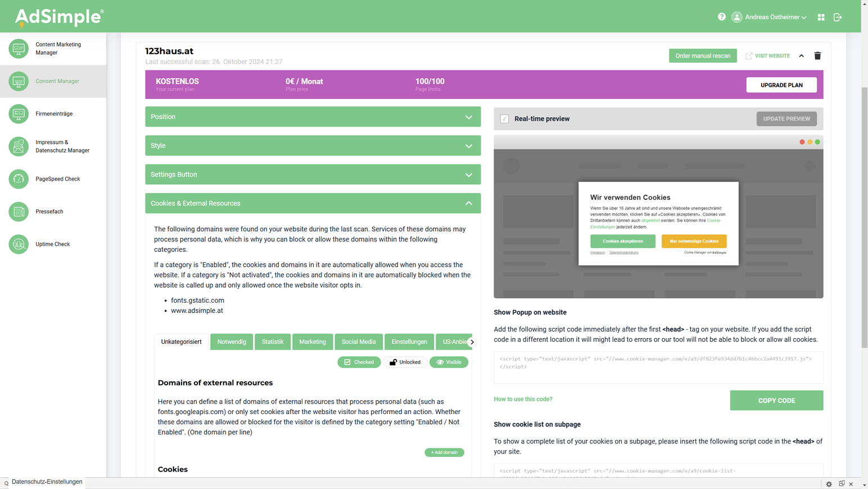Click the settings gear in bottom bar
868x489 pixels.
point(829,484)
